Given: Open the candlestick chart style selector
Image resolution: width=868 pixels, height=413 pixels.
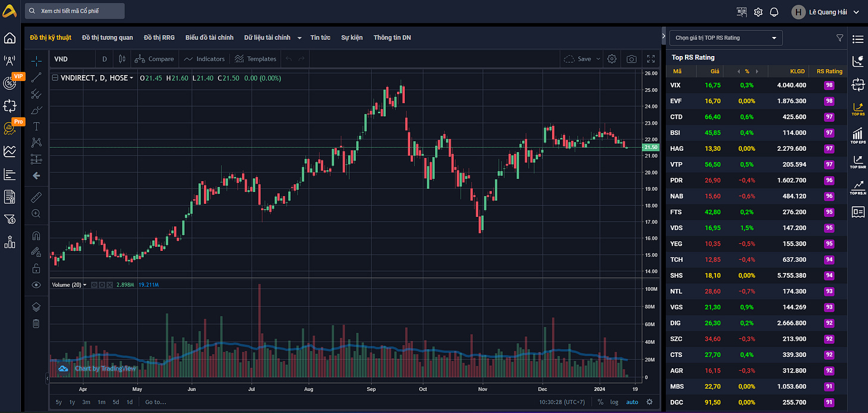Looking at the screenshot, I should 122,59.
